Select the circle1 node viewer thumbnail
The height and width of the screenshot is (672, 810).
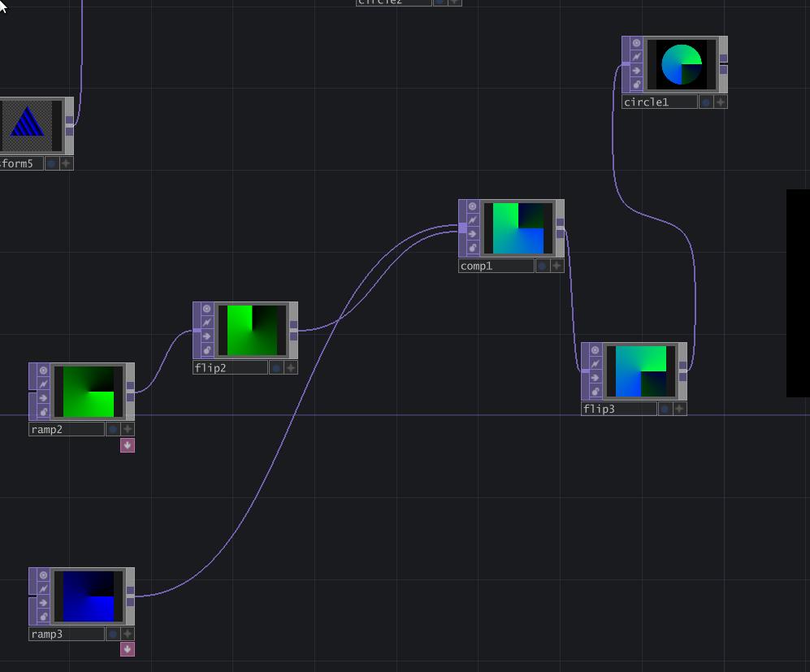point(682,64)
